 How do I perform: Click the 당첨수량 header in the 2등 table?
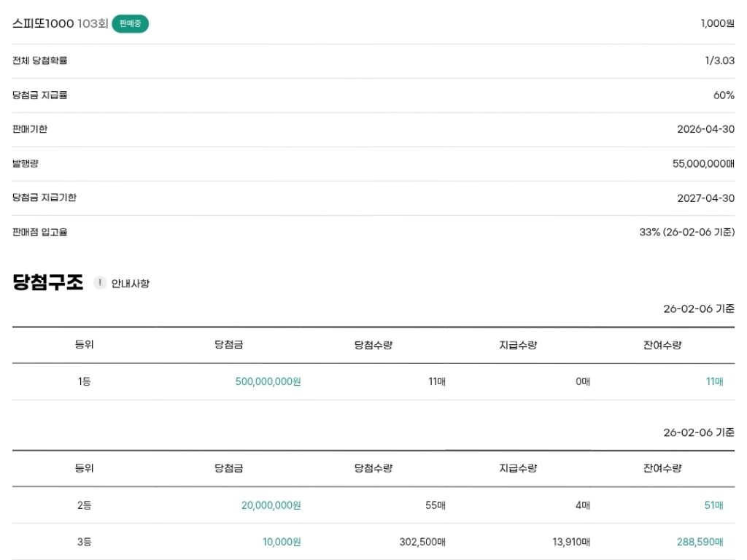click(373, 468)
